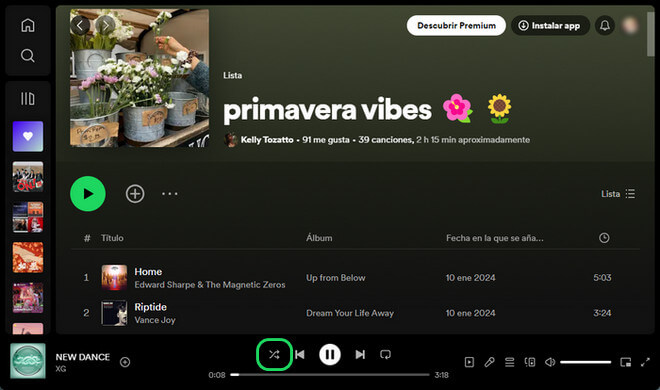Click 91 me gusta text
This screenshot has height=390, width=660.
(326, 140)
